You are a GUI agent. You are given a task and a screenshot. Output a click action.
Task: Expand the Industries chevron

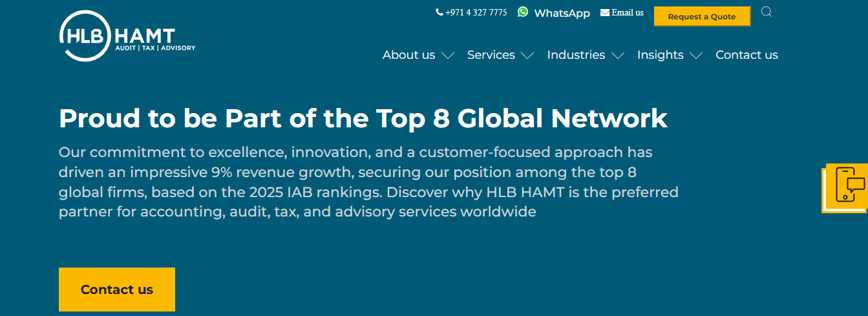coord(618,56)
